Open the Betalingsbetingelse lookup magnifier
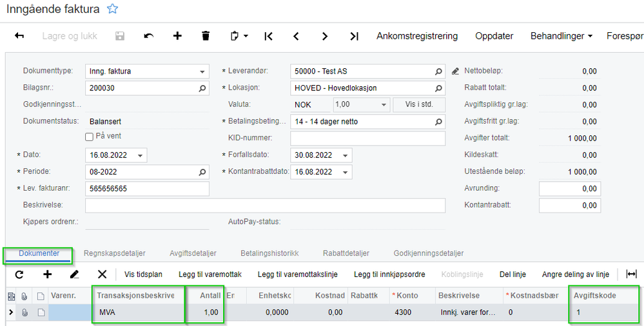This screenshot has width=644, height=326. (x=438, y=122)
